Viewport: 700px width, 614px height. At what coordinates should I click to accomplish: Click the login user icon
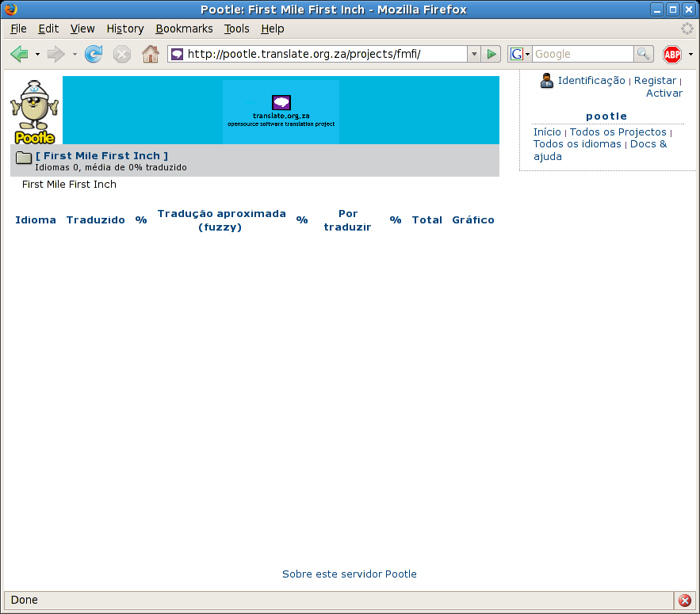pos(546,81)
